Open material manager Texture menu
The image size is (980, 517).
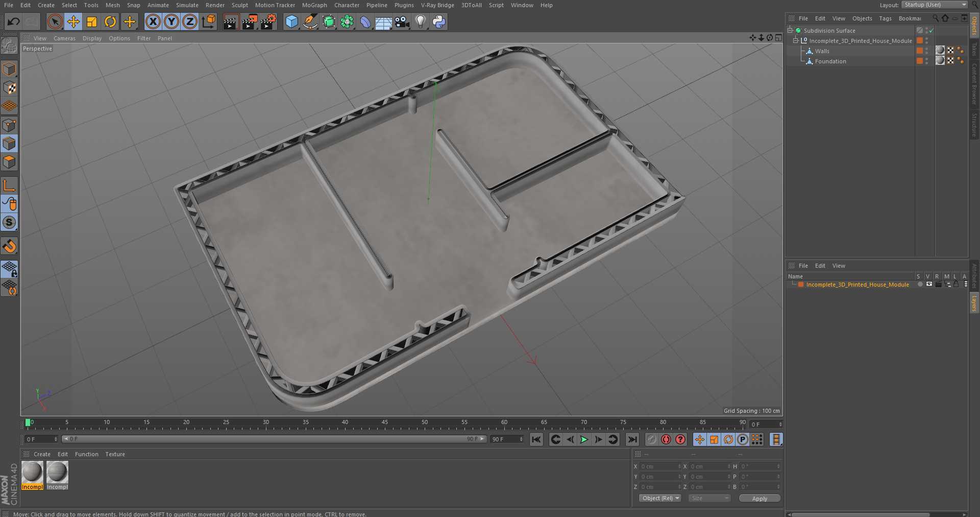115,454
